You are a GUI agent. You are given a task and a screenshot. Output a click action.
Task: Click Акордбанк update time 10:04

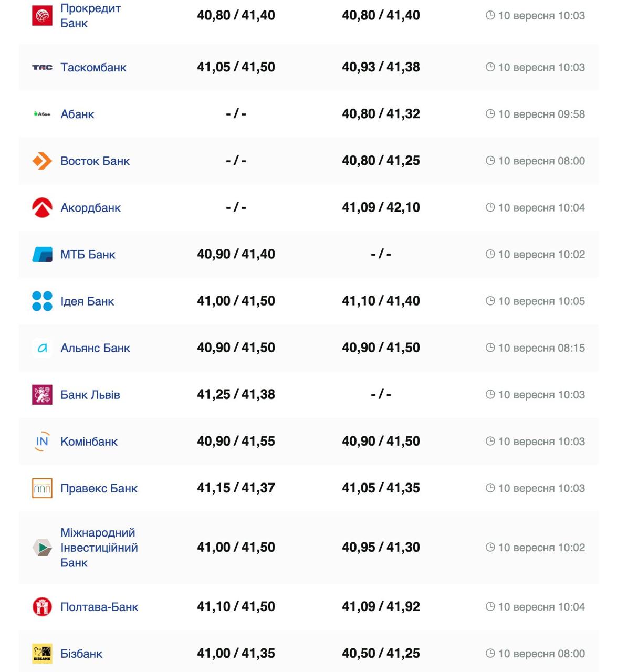coord(541,208)
